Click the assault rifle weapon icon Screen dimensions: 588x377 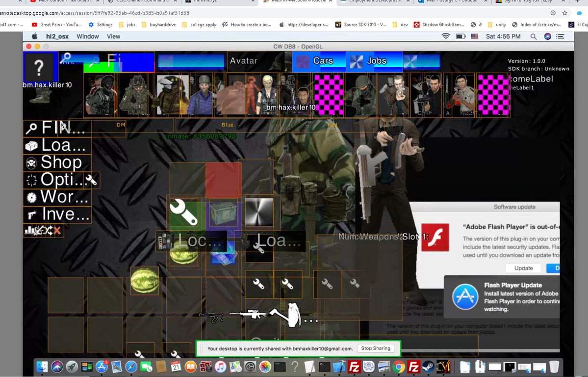click(x=212, y=318)
